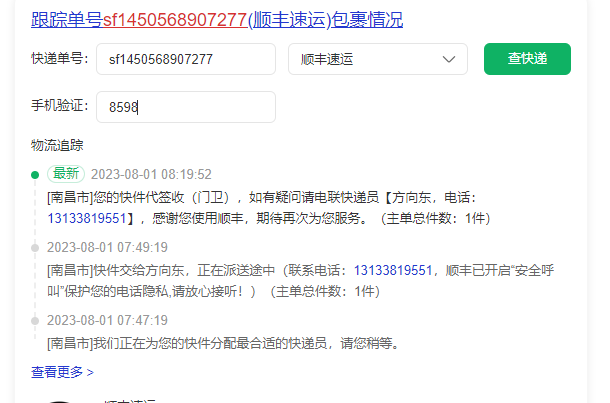Open courier phone 13133819551 in latest entry
This screenshot has height=403, width=610.
(87, 218)
